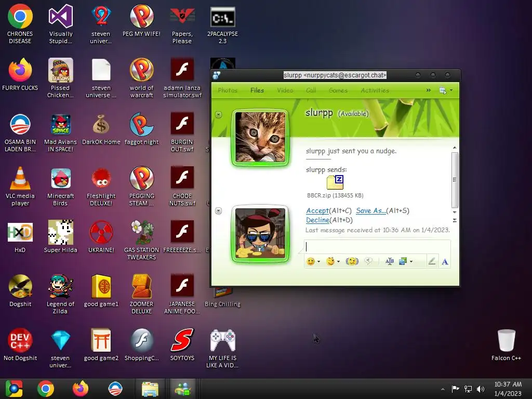Expand the wink dropdown arrow

tap(338, 262)
